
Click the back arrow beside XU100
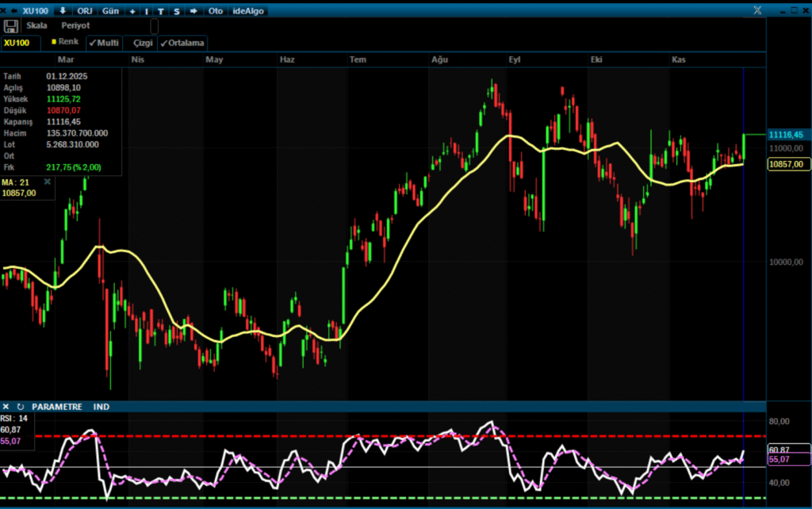point(13,11)
